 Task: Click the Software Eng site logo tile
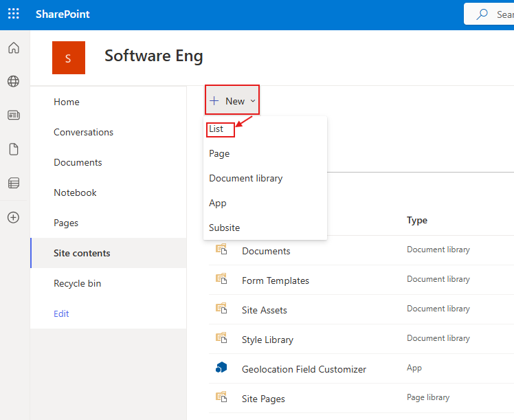click(69, 58)
